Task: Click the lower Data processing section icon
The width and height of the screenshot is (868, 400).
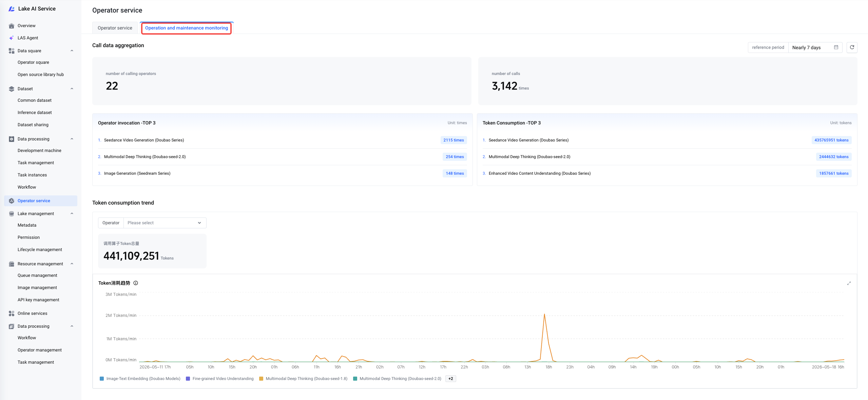Action: [12, 326]
